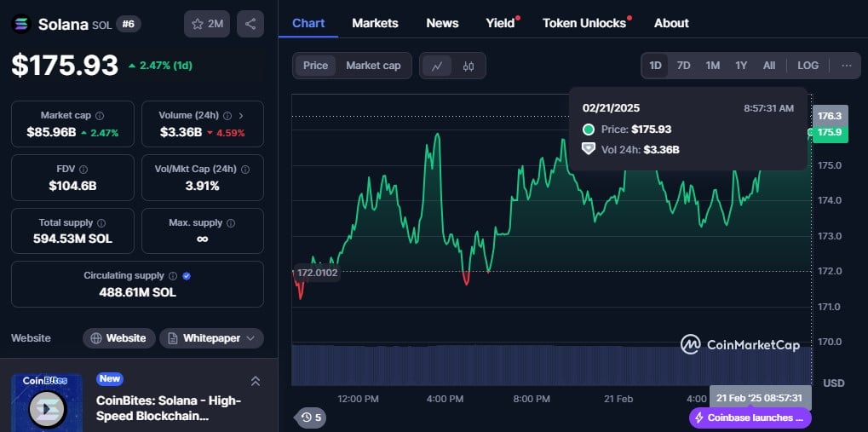This screenshot has height=432, width=868.
Task: Click the verified badge beside Circulating supply
Action: click(x=187, y=276)
